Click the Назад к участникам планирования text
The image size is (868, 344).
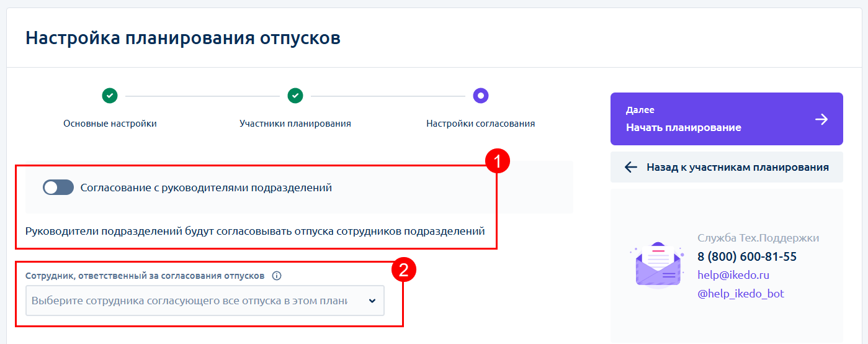(x=737, y=167)
